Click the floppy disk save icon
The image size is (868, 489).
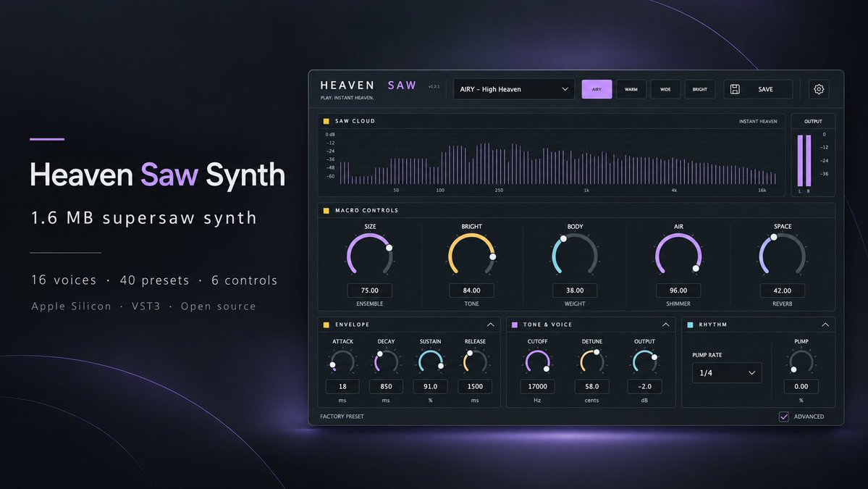735,89
